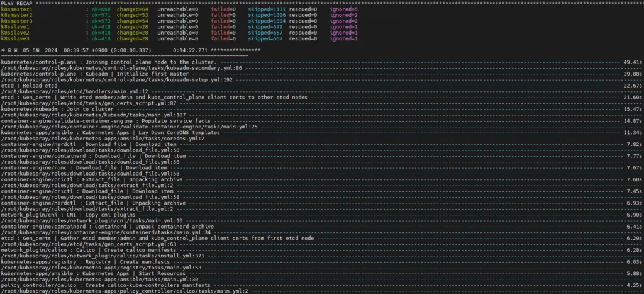The width and height of the screenshot is (644, 294).
Task: Click the skipped=1006 value
Action: click(x=267, y=15)
